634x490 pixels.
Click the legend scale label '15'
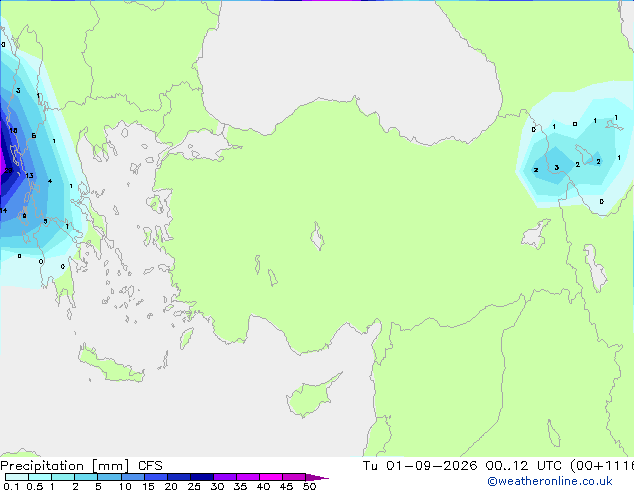pos(148,486)
